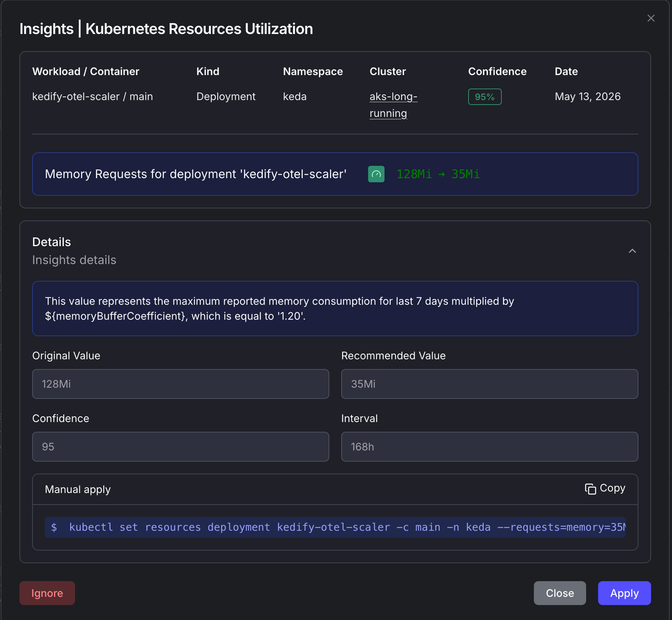Apply the recommended memory request

625,593
